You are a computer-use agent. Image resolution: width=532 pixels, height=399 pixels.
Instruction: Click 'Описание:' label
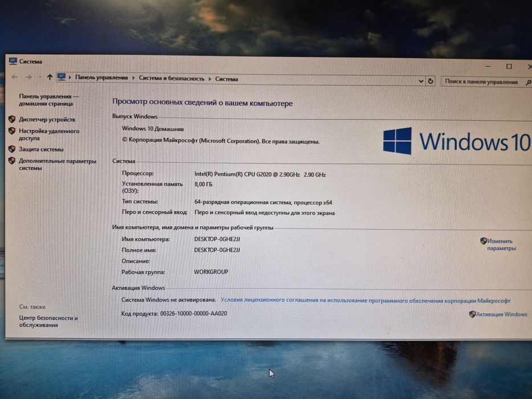click(136, 261)
